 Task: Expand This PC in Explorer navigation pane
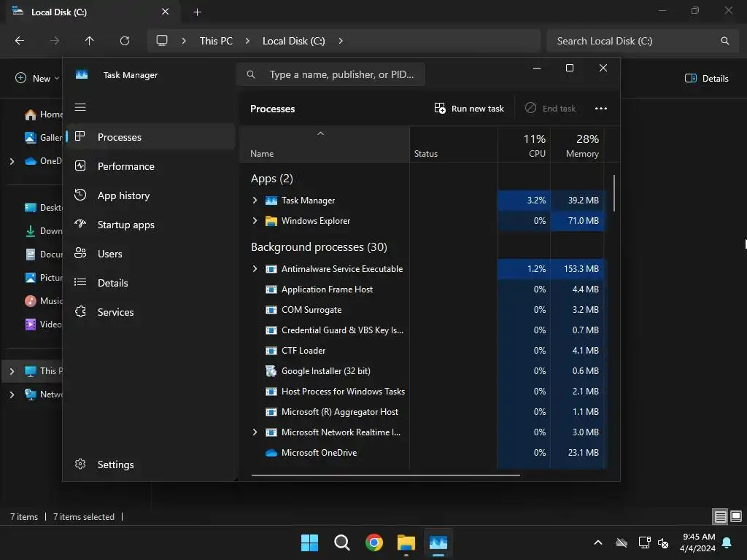tap(12, 371)
